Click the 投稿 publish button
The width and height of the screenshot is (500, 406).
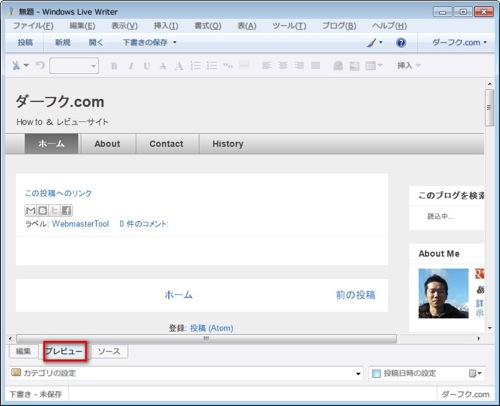(25, 43)
